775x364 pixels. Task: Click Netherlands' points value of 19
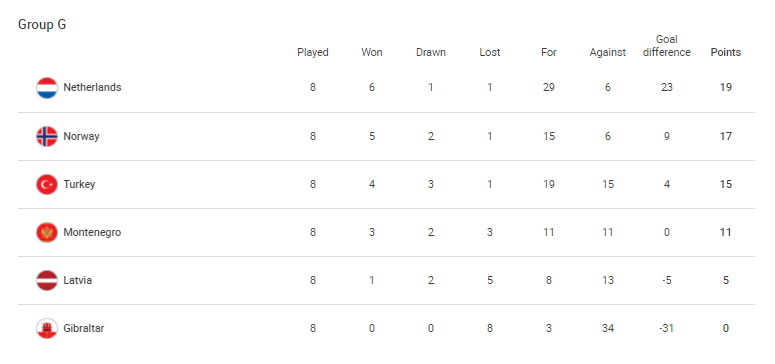[726, 88]
